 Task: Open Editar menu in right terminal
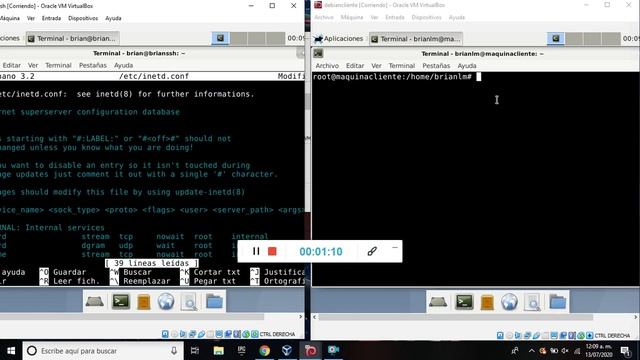[x=355, y=66]
